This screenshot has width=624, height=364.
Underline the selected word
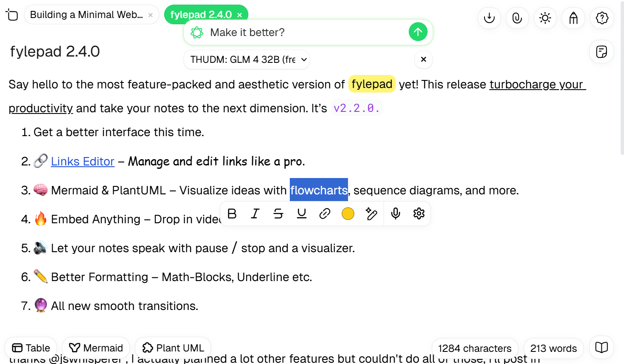click(302, 214)
